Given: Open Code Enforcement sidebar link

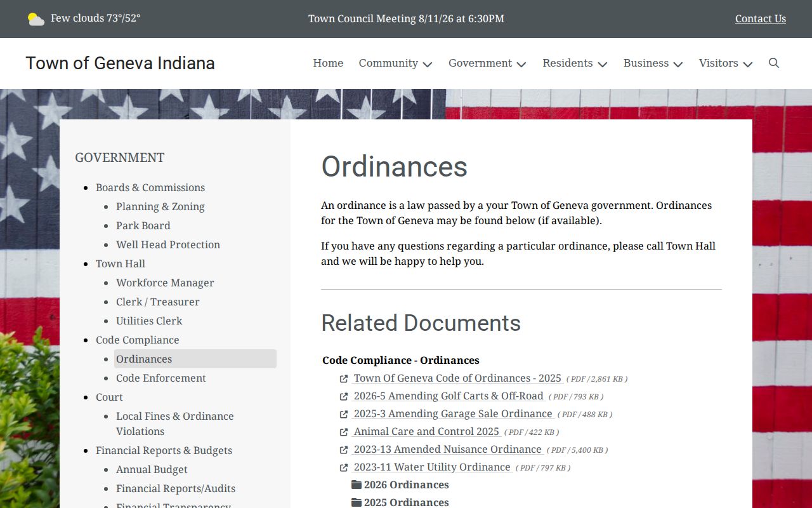Looking at the screenshot, I should [161, 378].
